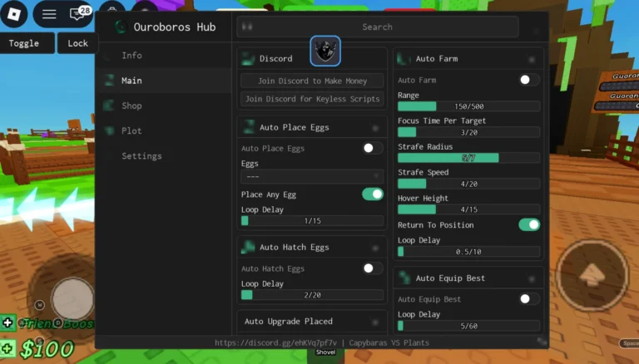Select the Main tab
The width and height of the screenshot is (639, 364).
(164, 81)
